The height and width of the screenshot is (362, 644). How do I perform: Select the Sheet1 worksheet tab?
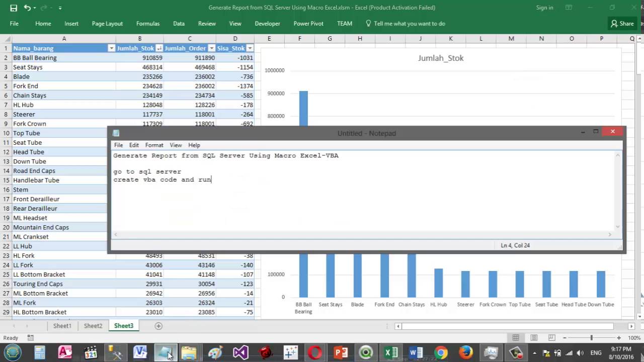click(62, 326)
